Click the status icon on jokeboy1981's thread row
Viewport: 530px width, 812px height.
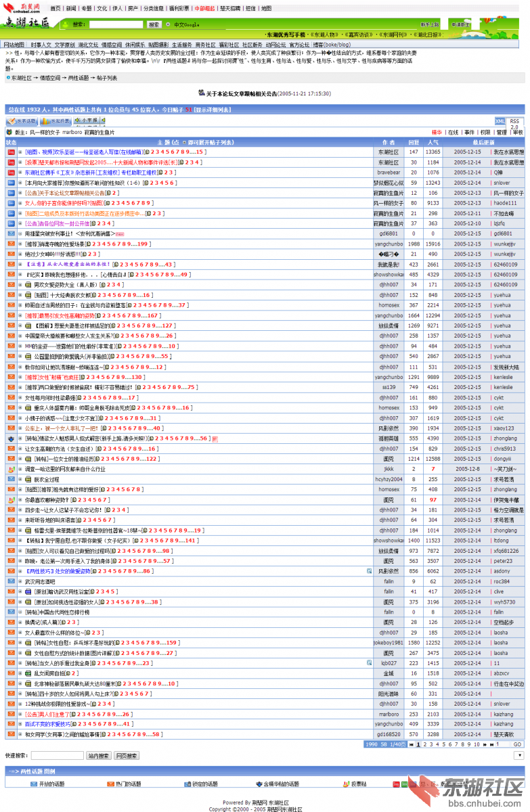(11, 643)
